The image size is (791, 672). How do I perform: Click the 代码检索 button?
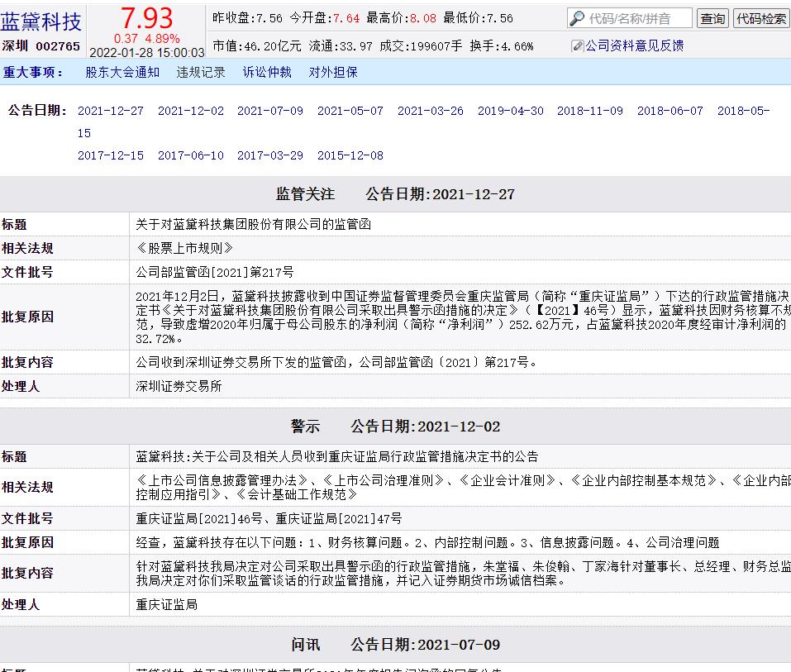coord(761,19)
